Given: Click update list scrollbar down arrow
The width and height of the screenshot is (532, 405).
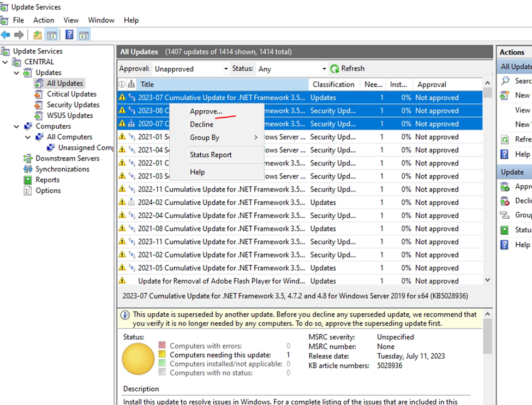Looking at the screenshot, I should click(487, 280).
